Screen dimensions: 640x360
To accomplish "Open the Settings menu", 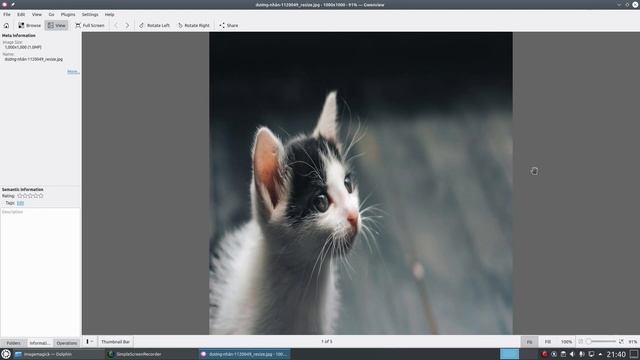I will tap(90, 14).
